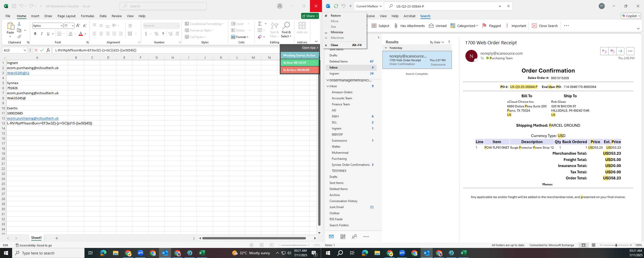Select the Cut scissors icon

(x=19, y=24)
